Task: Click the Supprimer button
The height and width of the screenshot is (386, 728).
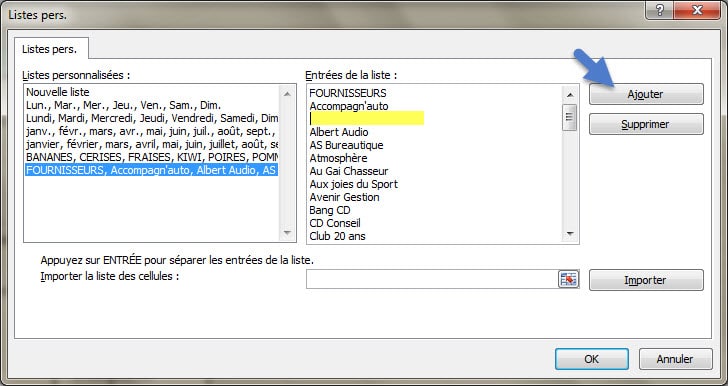Action: [646, 124]
